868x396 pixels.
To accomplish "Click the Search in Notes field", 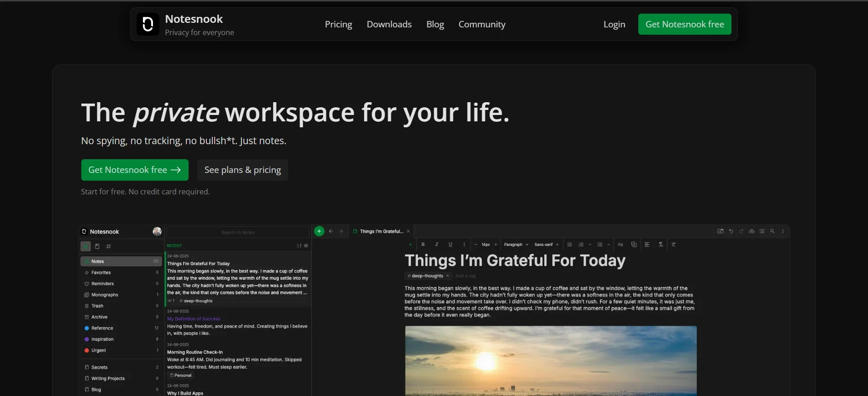I will click(x=238, y=232).
